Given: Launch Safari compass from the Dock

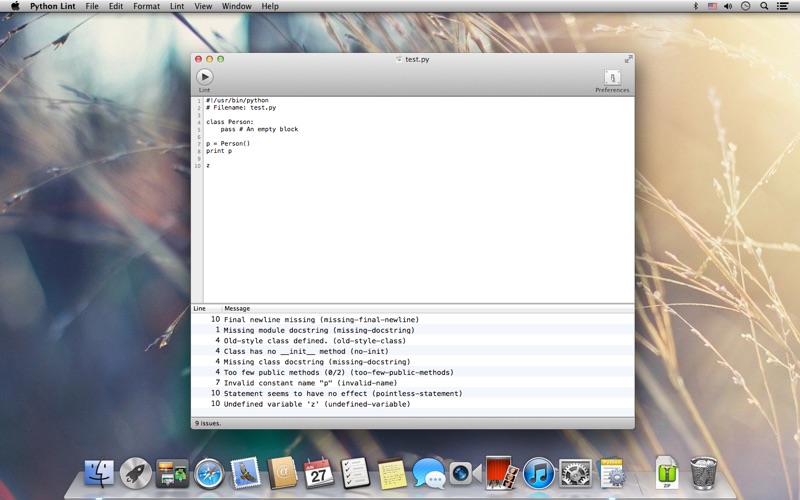Looking at the screenshot, I should click(x=209, y=474).
